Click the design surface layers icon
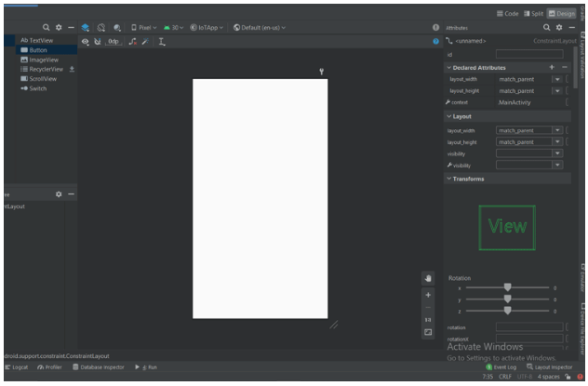 pyautogui.click(x=86, y=27)
